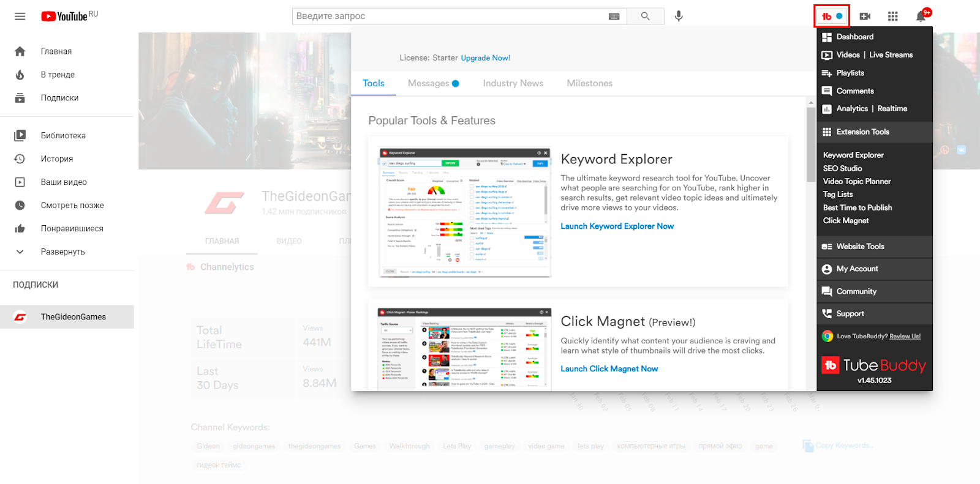980x484 pixels.
Task: Open the YouTube hamburger guide menu
Action: click(20, 17)
